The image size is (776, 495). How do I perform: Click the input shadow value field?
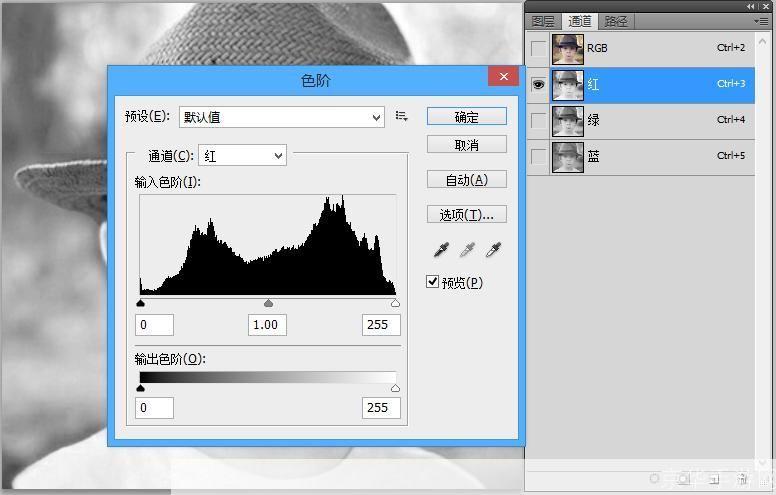click(x=154, y=325)
